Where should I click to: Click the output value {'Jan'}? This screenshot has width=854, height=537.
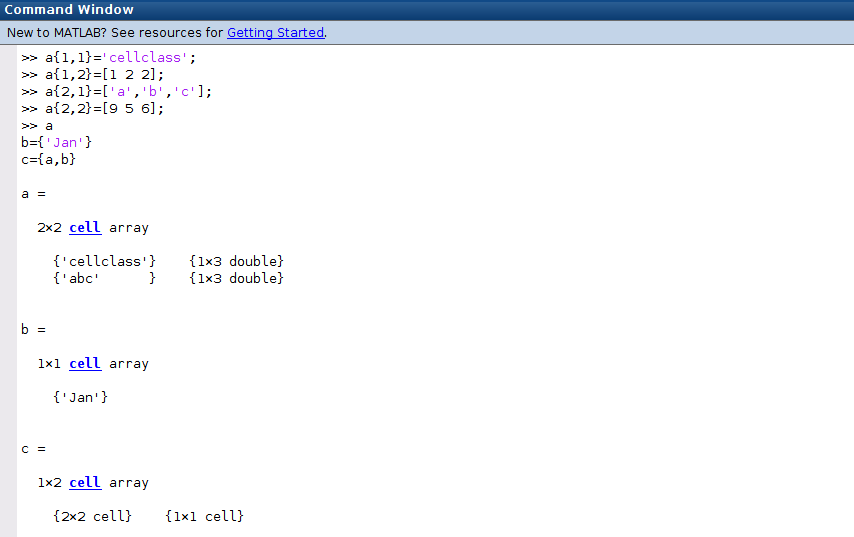point(81,398)
